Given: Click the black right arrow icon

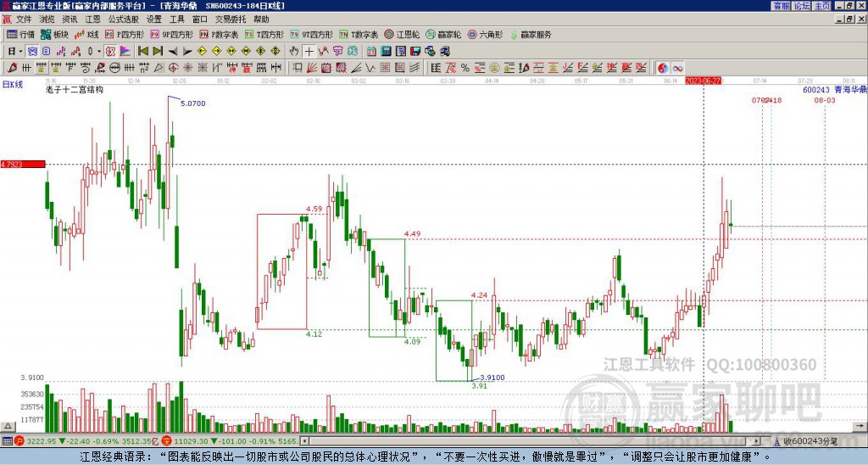Looking at the screenshot, I should tap(187, 52).
